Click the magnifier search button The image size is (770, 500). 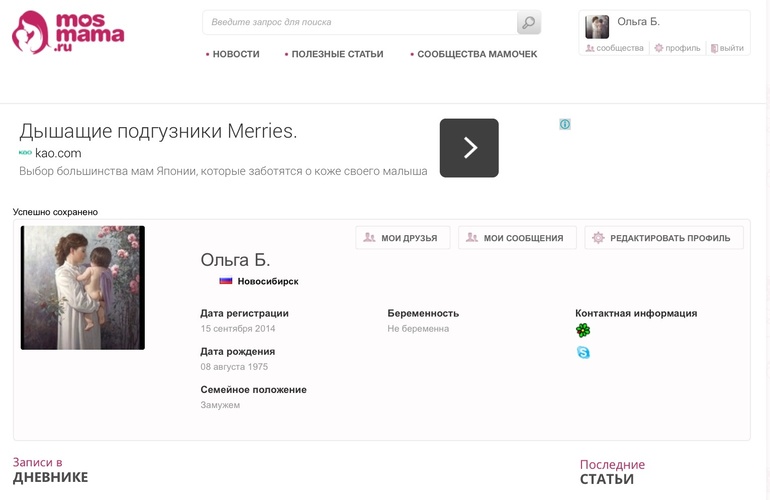point(528,22)
